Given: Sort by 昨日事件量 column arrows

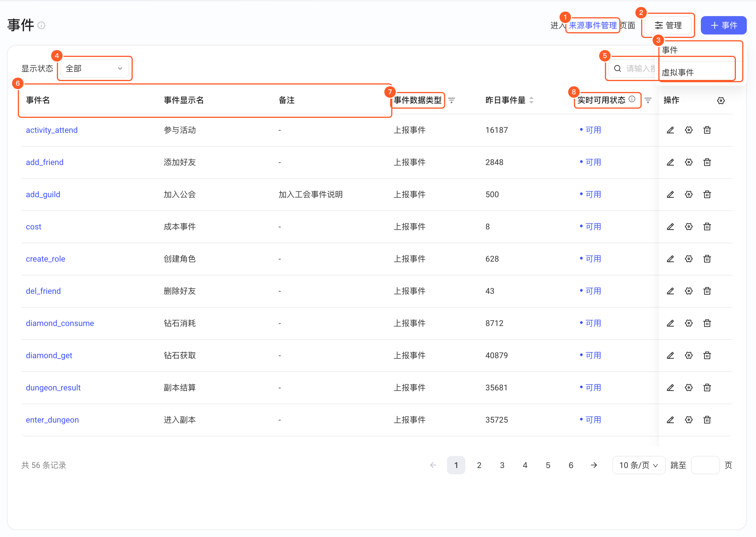Looking at the screenshot, I should (x=531, y=100).
